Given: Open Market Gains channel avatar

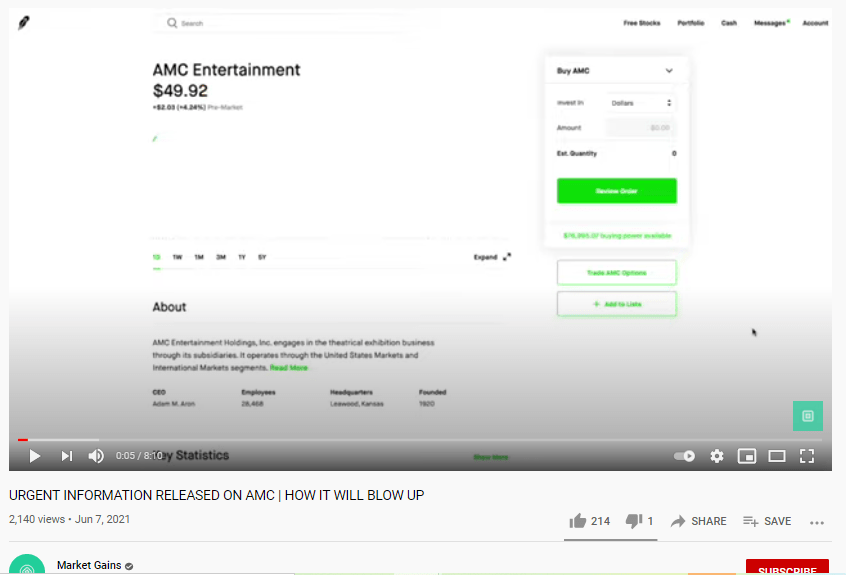Looking at the screenshot, I should (26, 567).
